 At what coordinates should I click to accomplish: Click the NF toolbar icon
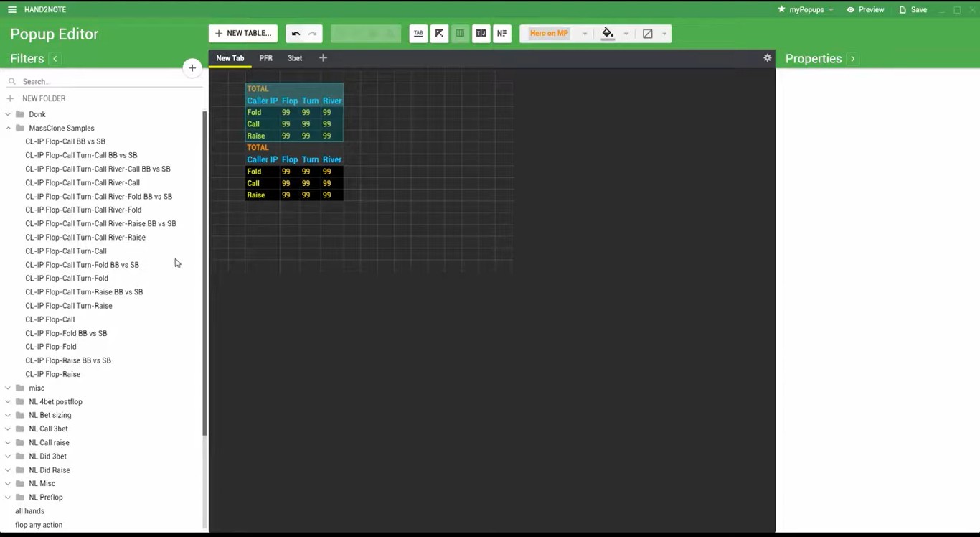click(501, 34)
